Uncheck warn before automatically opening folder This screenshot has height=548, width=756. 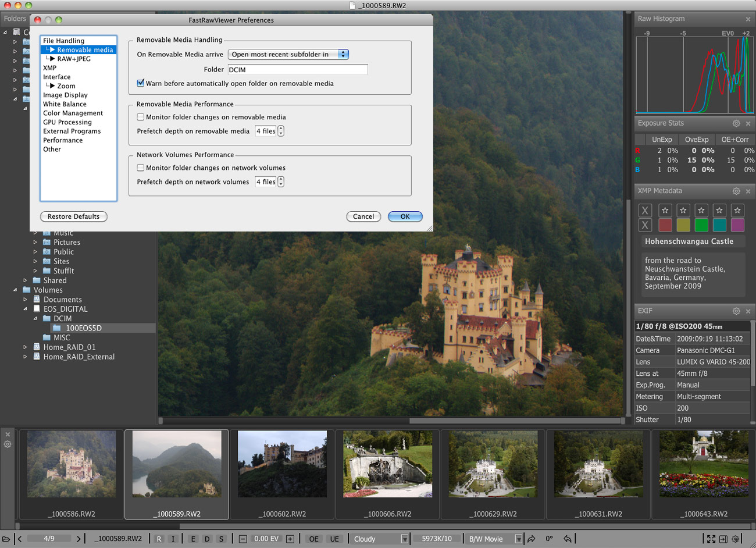coord(141,83)
